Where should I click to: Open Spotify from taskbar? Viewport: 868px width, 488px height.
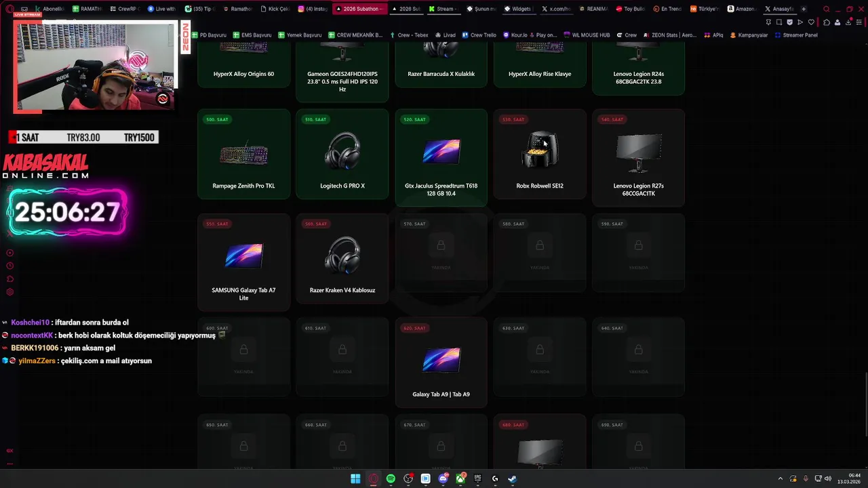point(391,479)
